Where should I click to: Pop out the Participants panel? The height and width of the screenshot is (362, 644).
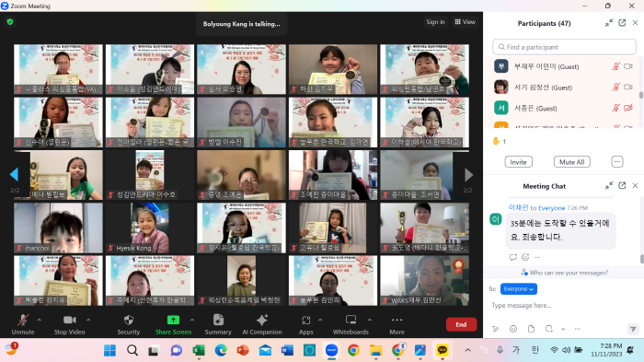tap(622, 23)
